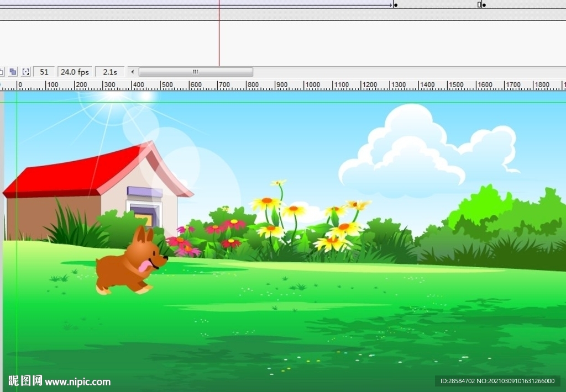Toggle the Onion Skin Outlines icon
The image size is (566, 392).
click(x=2, y=72)
